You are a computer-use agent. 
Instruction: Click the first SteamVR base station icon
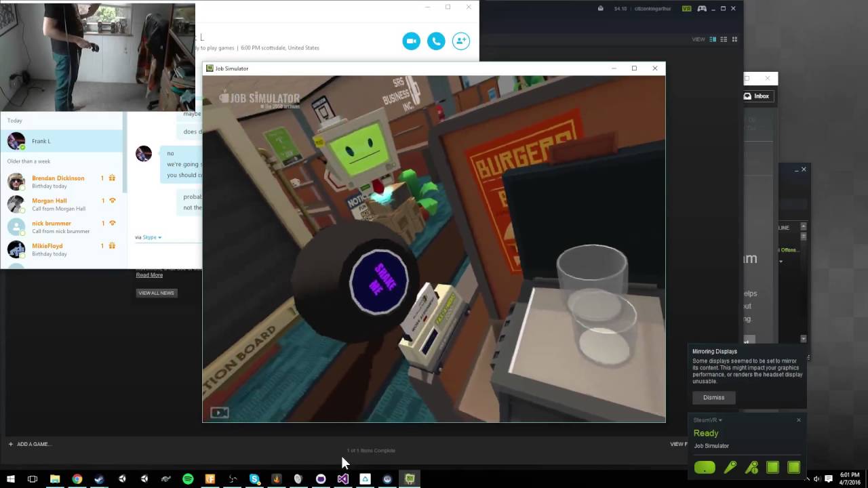772,467
